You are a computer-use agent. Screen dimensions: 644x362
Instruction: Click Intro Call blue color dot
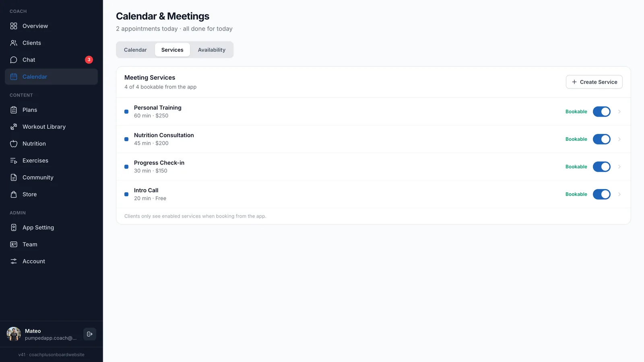coord(126,194)
